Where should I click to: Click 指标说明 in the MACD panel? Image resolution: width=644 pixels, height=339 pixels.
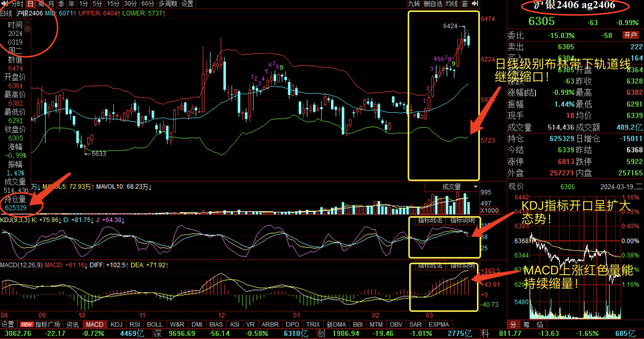[462, 266]
